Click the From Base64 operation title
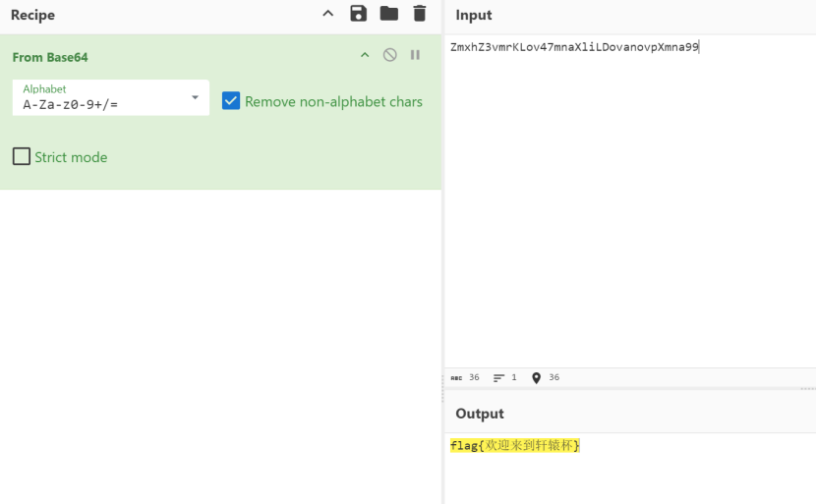 click(x=50, y=57)
